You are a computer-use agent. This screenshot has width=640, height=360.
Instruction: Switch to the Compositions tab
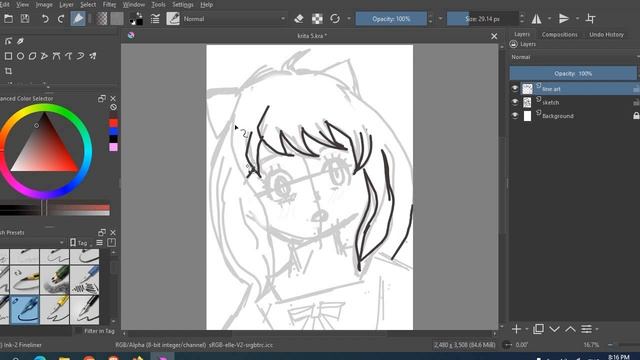point(560,35)
